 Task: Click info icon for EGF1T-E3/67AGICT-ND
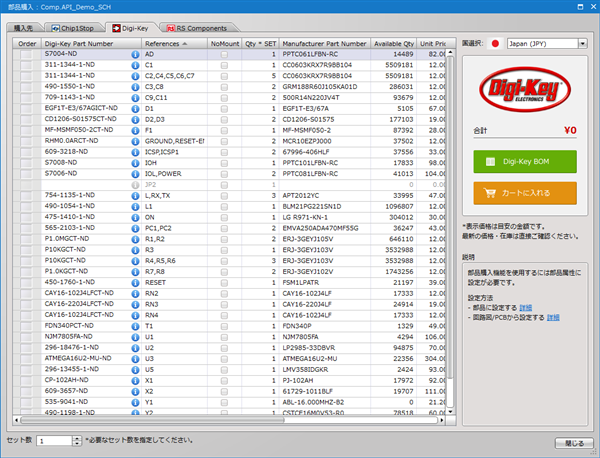135,109
